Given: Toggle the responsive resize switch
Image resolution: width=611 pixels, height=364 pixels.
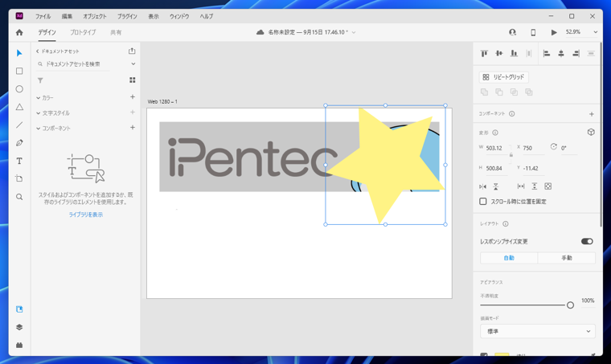Looking at the screenshot, I should [587, 241].
